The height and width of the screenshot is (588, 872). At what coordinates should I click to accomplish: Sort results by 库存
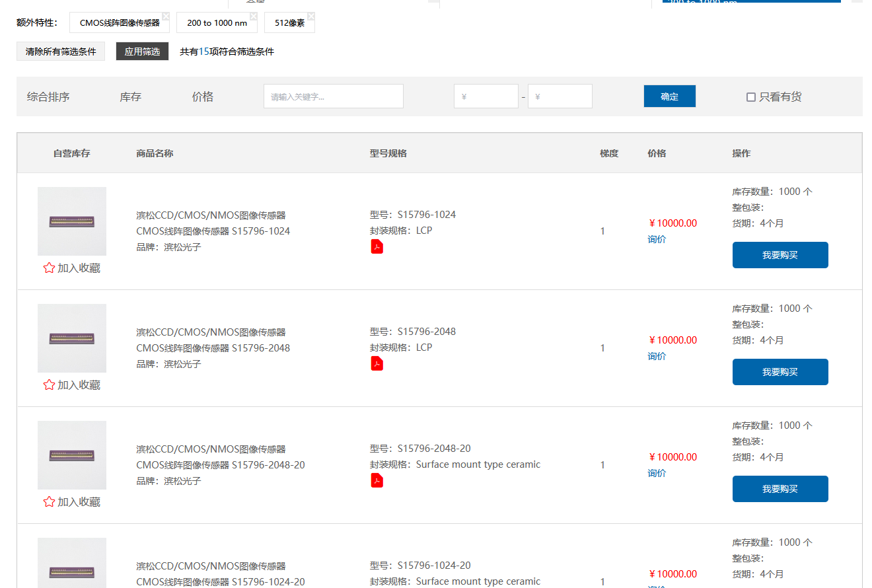pyautogui.click(x=130, y=97)
